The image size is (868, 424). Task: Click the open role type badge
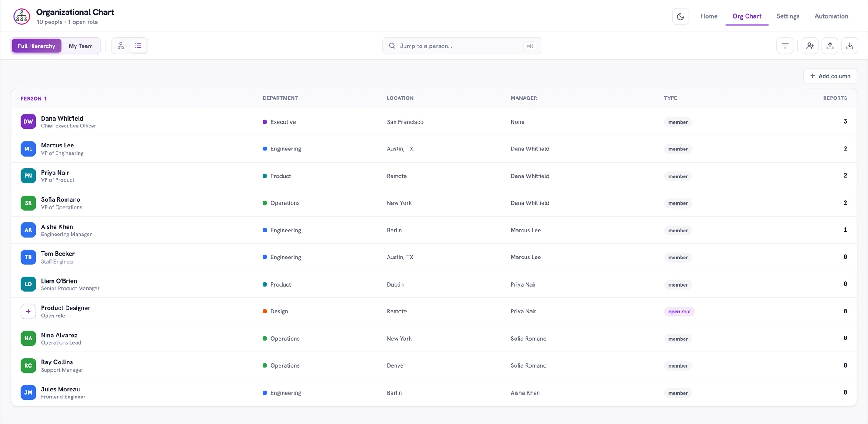pyautogui.click(x=679, y=312)
